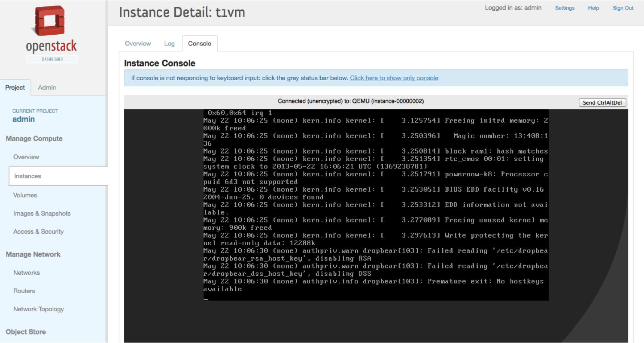This screenshot has width=644, height=343.
Task: Click the Help link
Action: (x=593, y=8)
